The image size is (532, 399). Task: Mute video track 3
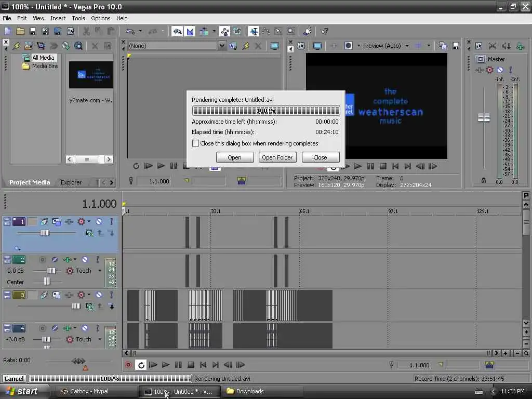pyautogui.click(x=99, y=295)
